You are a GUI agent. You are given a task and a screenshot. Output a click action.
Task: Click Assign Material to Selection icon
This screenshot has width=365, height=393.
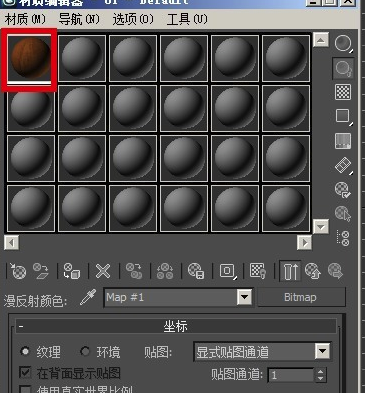[72, 271]
